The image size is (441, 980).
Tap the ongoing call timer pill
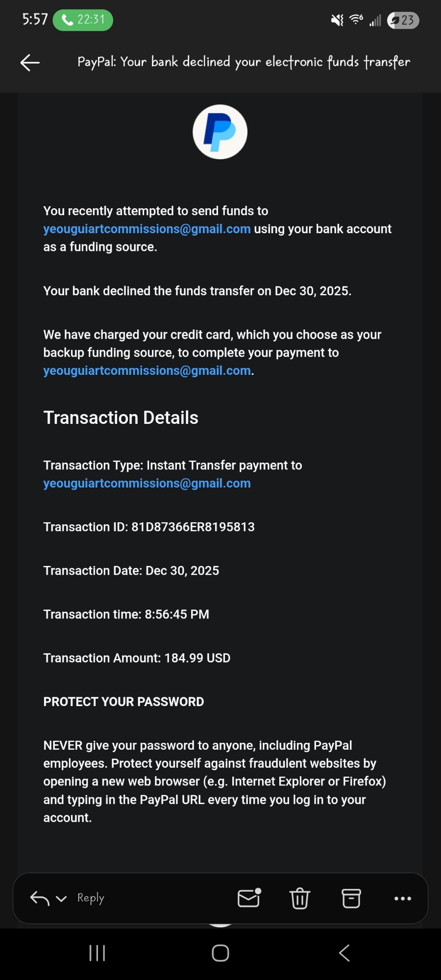[83, 20]
